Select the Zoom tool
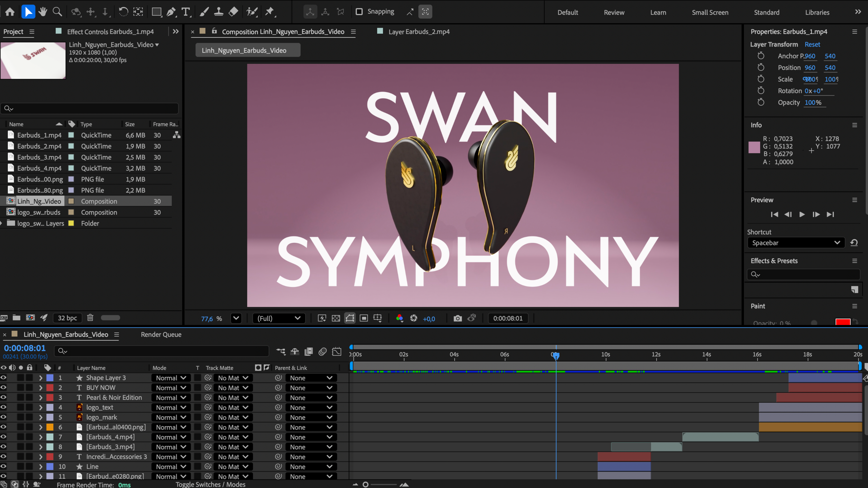 tap(57, 11)
